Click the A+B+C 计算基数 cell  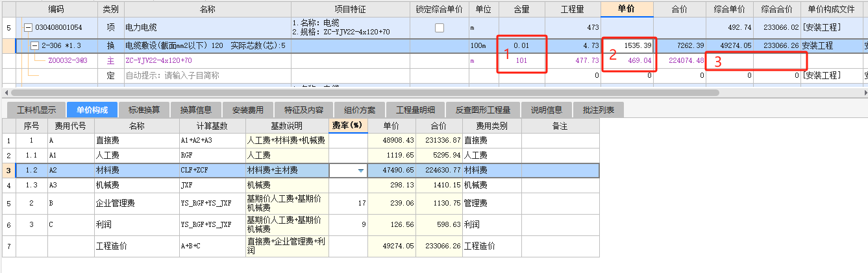[x=212, y=246]
